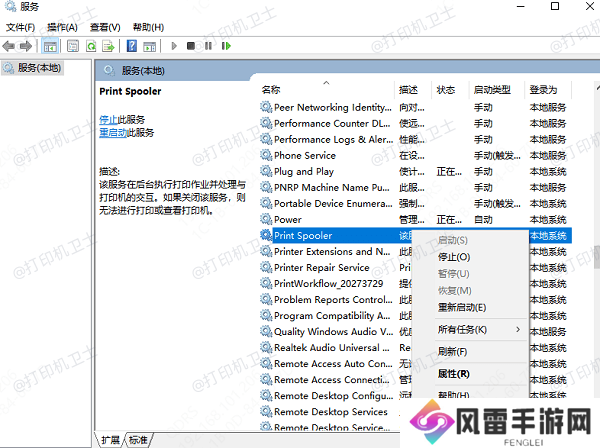Screen dimensions: 600x448
Task: Click the 停止 link under Print Spooler
Action: [x=108, y=119]
